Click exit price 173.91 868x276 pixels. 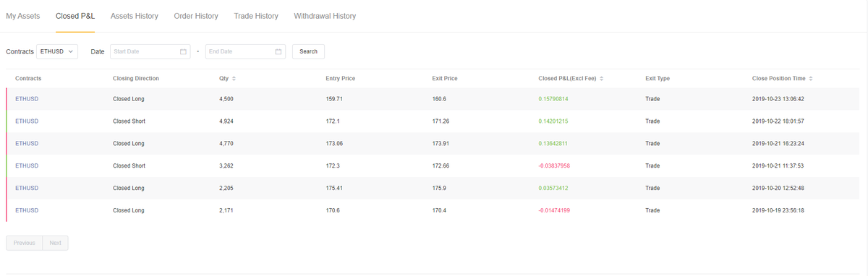coord(441,143)
